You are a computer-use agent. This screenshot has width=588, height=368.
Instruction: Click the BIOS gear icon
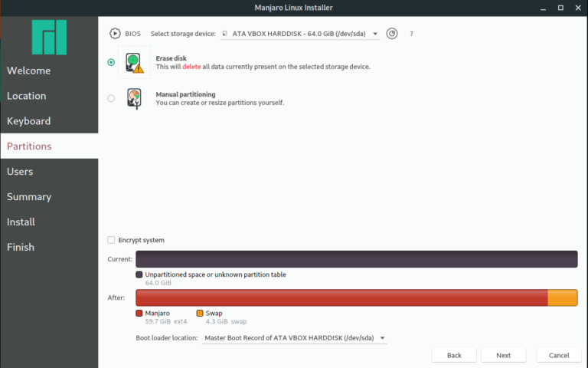[x=115, y=34]
